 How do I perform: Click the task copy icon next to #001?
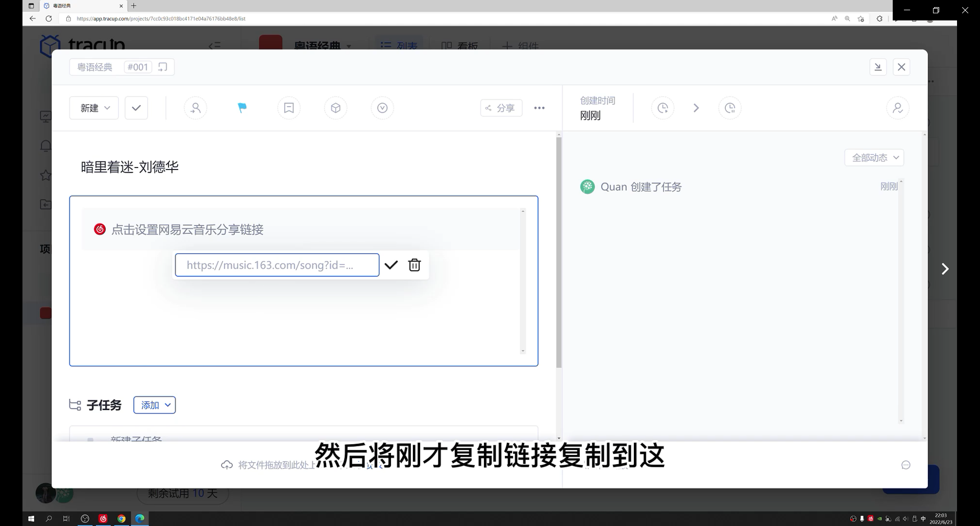click(162, 66)
